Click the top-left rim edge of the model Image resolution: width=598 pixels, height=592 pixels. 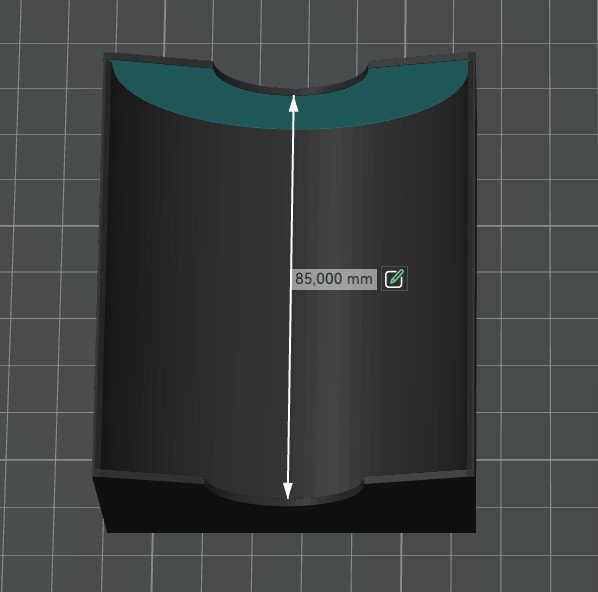click(158, 60)
